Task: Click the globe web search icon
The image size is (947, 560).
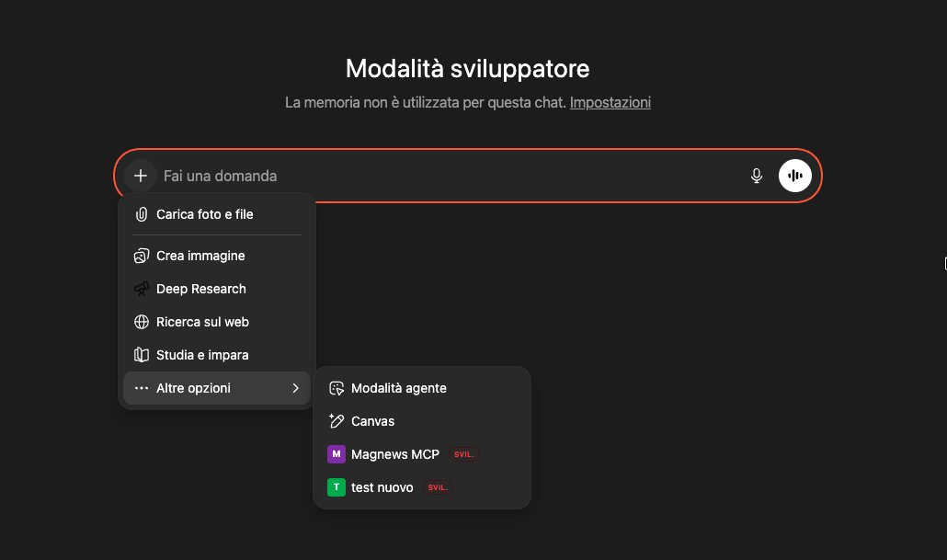Action: click(142, 322)
